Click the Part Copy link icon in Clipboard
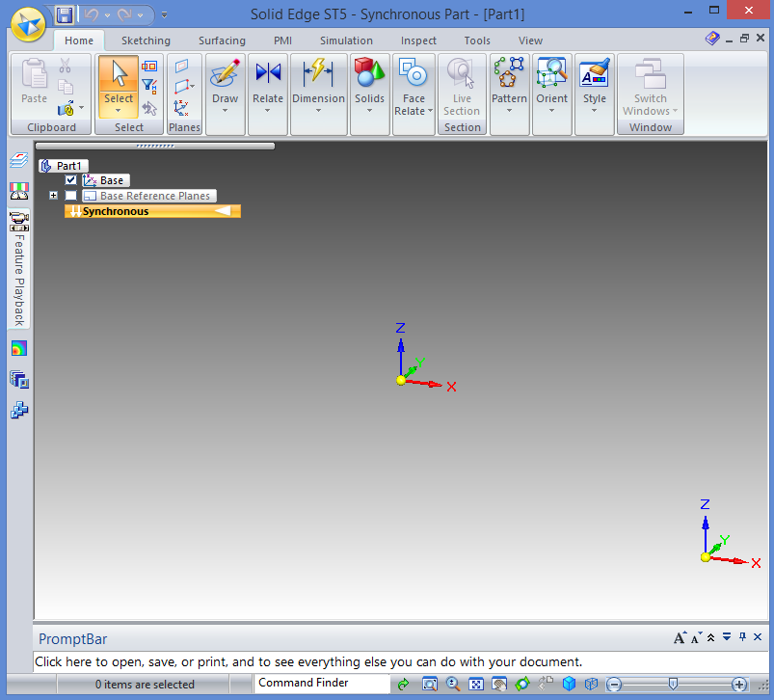The image size is (774, 700). (66, 108)
